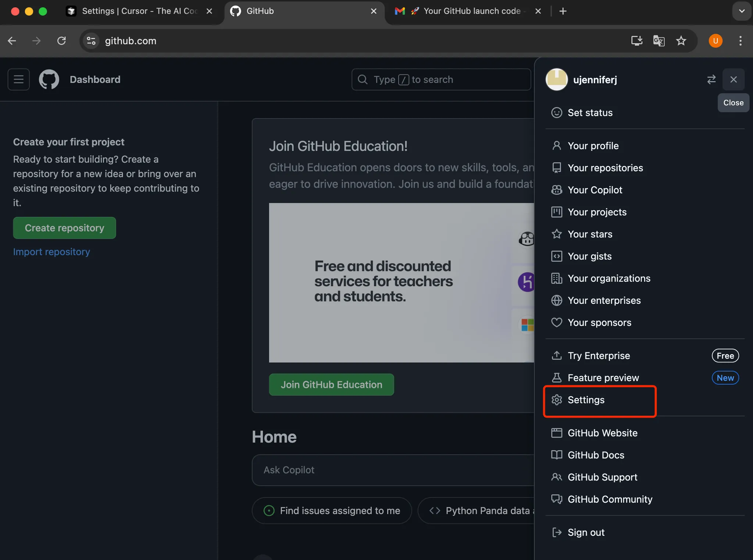Viewport: 753px width, 560px height.
Task: Click the translate page icon
Action: click(659, 41)
